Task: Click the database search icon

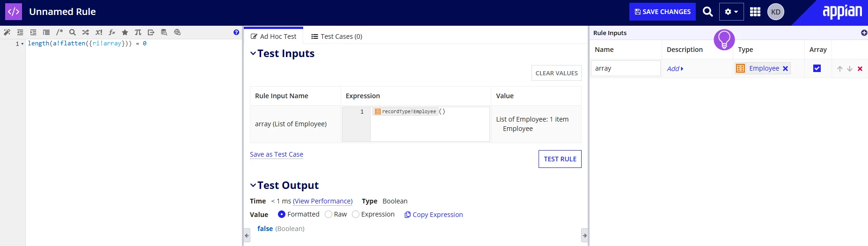Action: (x=164, y=32)
